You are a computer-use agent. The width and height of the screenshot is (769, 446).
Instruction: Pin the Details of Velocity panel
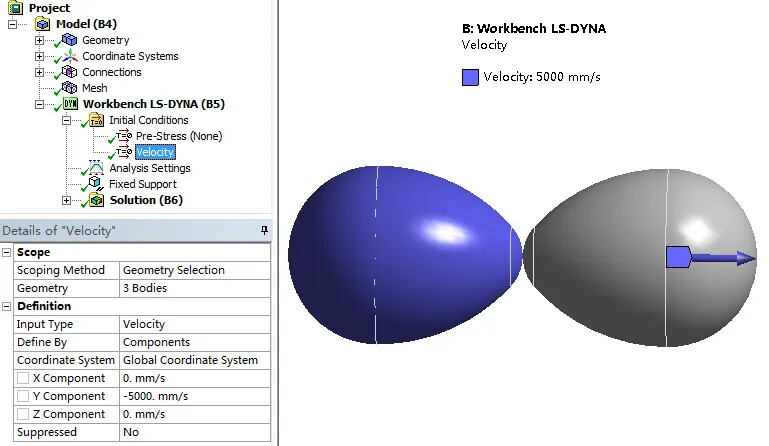pos(264,231)
